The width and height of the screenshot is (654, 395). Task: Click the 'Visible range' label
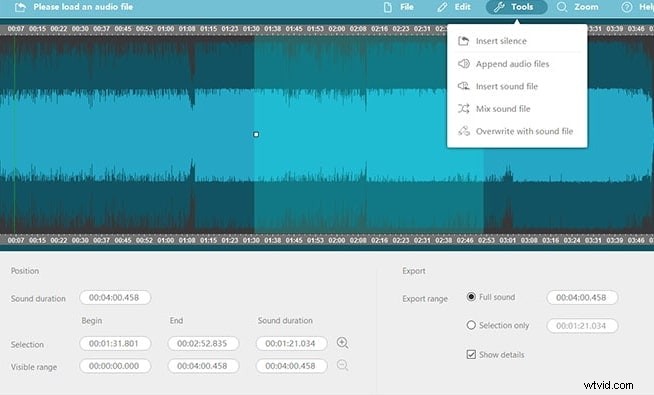click(x=34, y=367)
